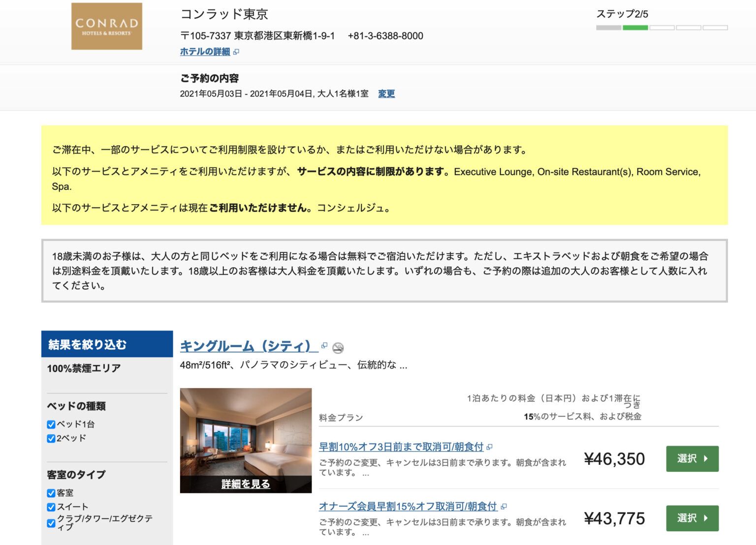Click new-window icon beside 早割10%オフ plan
Screen dimensions: 756x545
pos(489,447)
